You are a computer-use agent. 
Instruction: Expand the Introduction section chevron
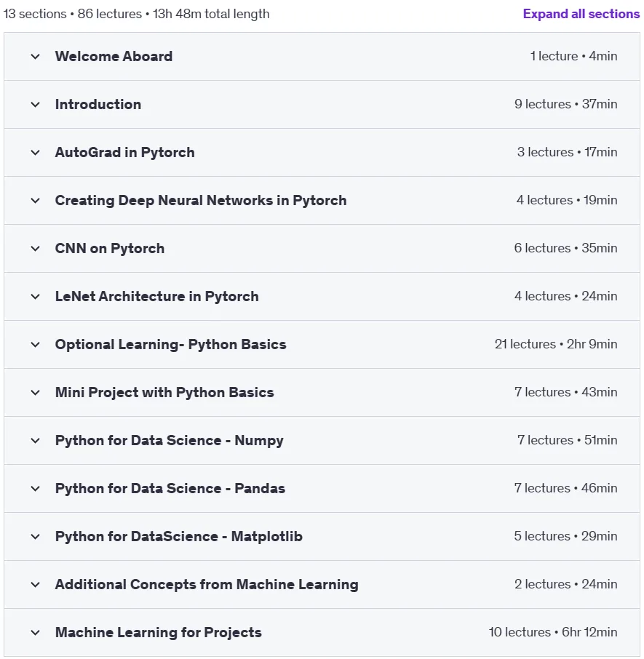(x=36, y=104)
